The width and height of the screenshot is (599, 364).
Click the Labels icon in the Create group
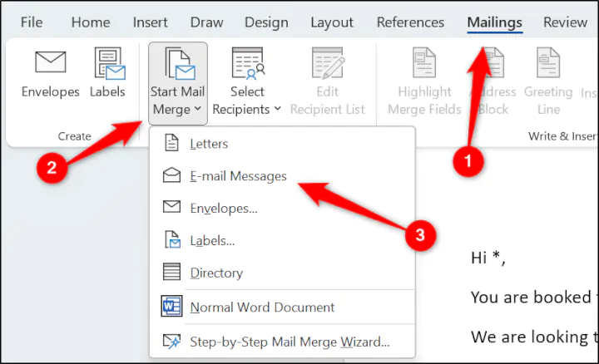(110, 63)
